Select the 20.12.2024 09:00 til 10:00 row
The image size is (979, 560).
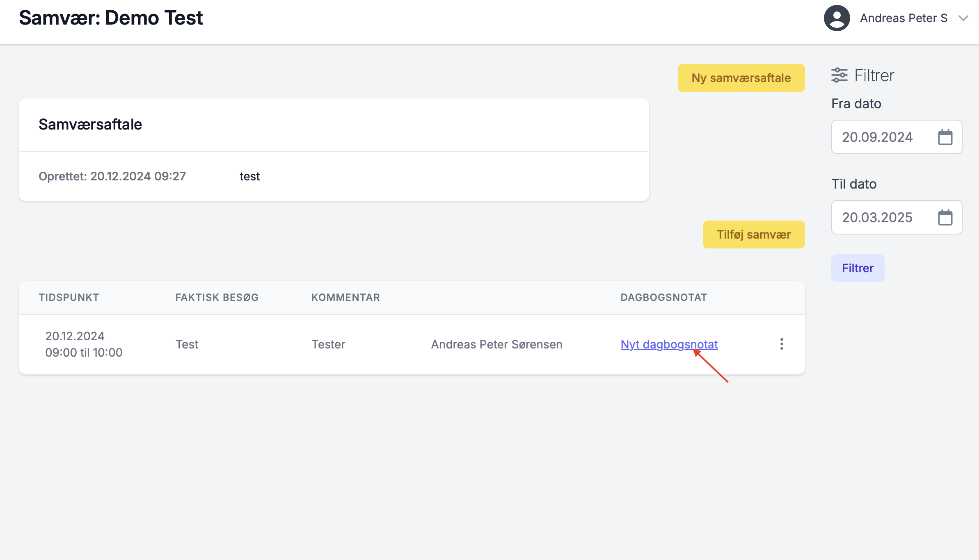84,344
